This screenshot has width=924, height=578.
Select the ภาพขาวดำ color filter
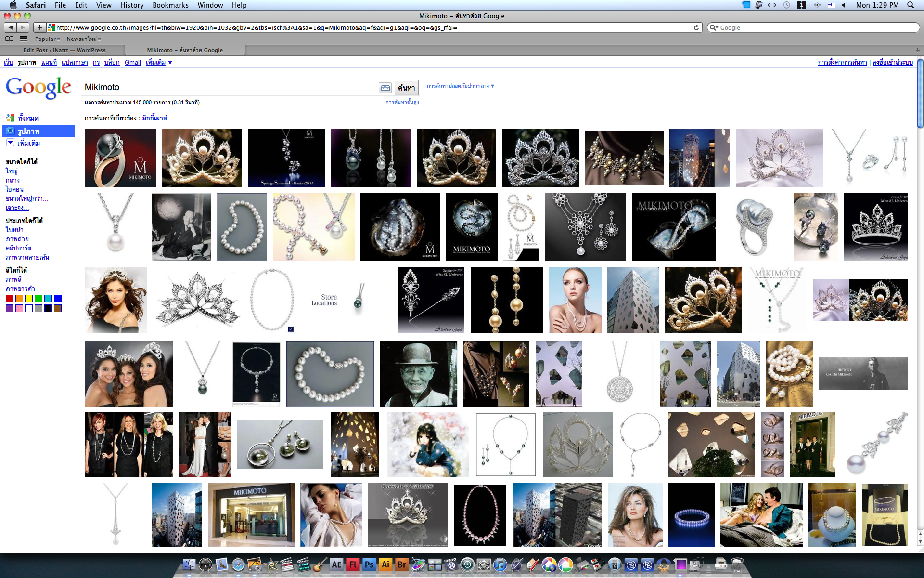pyautogui.click(x=20, y=289)
